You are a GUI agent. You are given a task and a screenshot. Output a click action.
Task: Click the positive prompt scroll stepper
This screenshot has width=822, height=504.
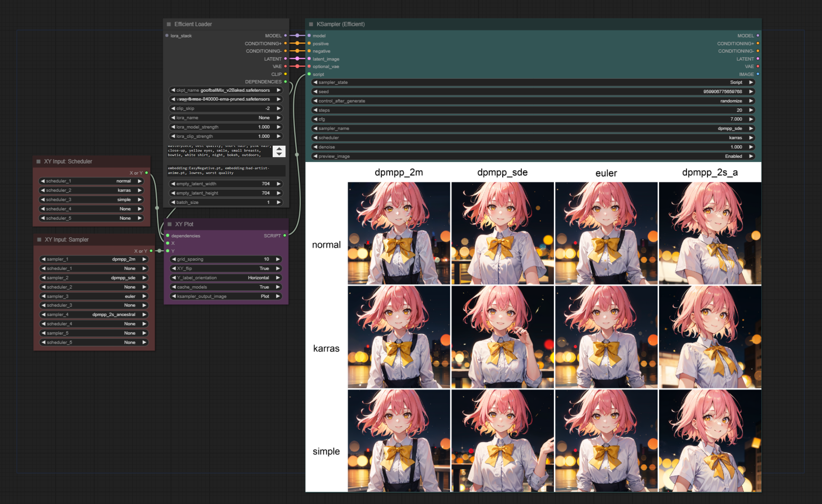[279, 151]
